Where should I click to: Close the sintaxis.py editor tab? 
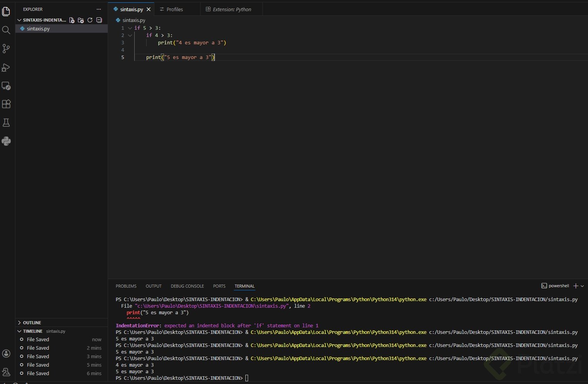(x=149, y=9)
